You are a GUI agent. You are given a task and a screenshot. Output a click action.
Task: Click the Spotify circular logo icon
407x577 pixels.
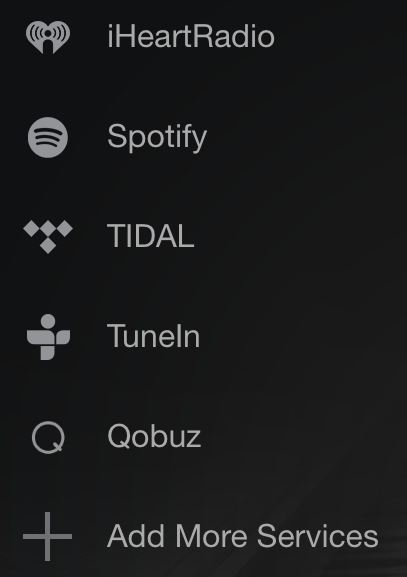[x=48, y=137]
